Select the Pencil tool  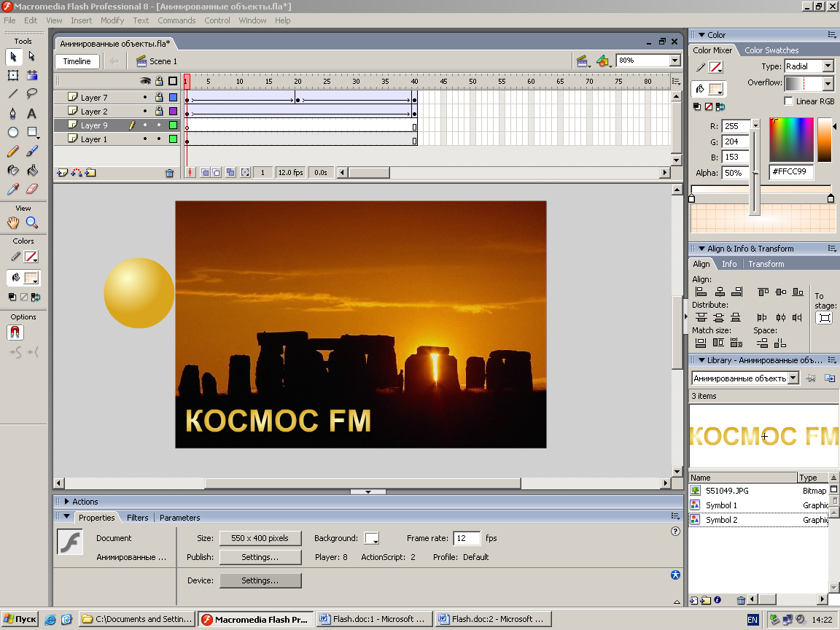[x=13, y=151]
